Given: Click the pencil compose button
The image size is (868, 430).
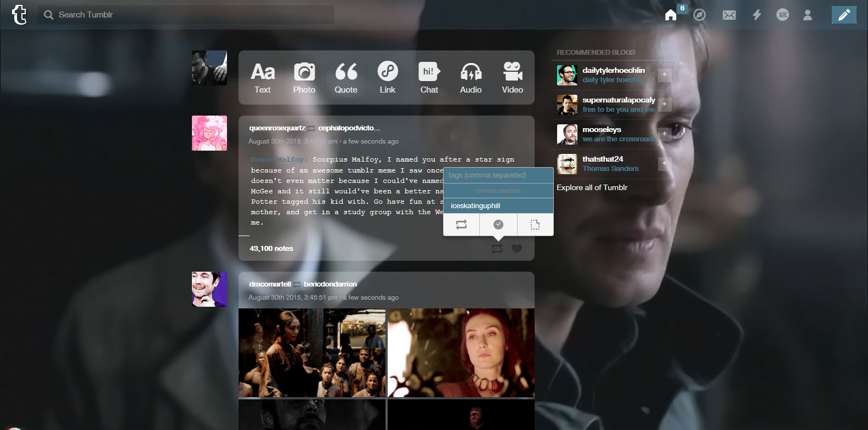Looking at the screenshot, I should point(844,15).
